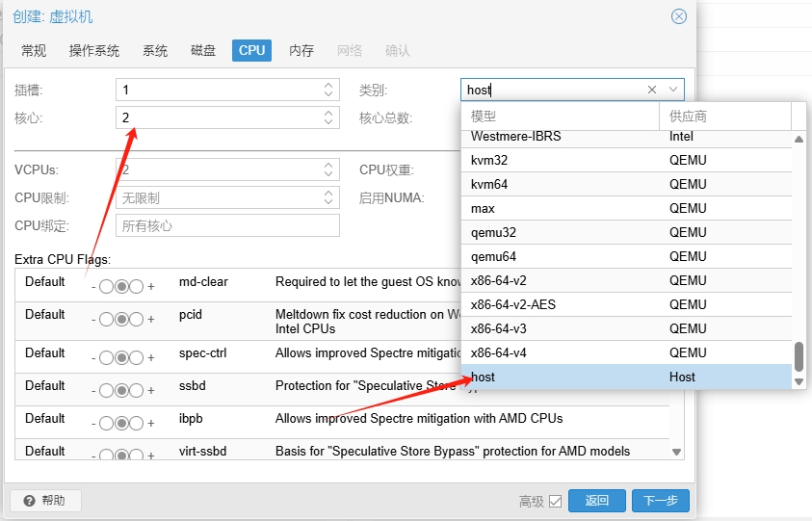Close the create virtual machine dialog

(x=679, y=16)
